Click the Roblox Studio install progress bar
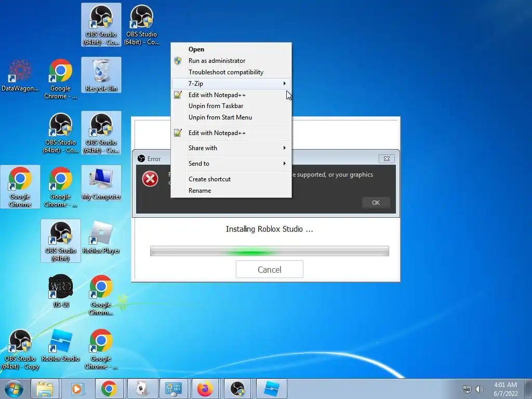This screenshot has height=399, width=532. tap(270, 251)
